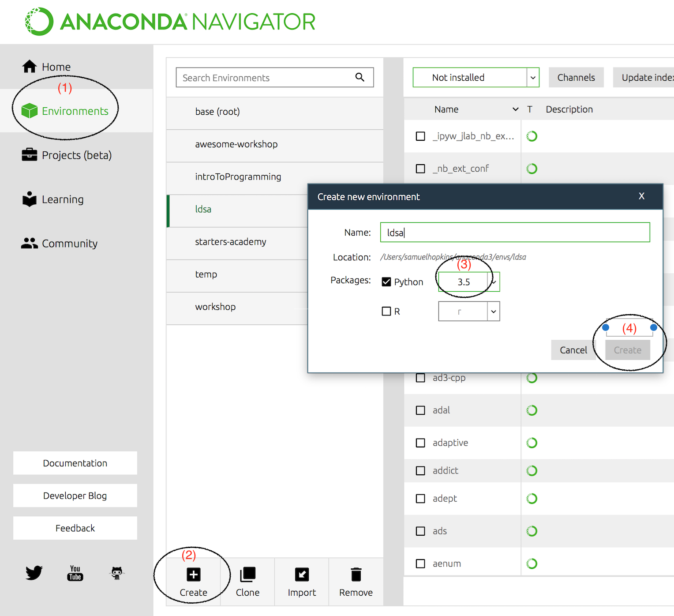The height and width of the screenshot is (616, 674).
Task: Click the type icon for addict
Action: pos(532,471)
